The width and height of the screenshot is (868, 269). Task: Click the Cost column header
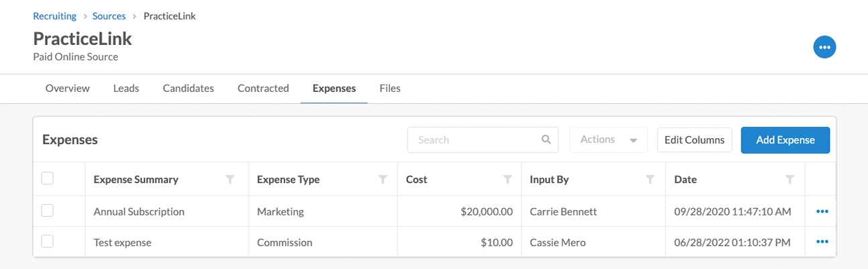point(417,179)
